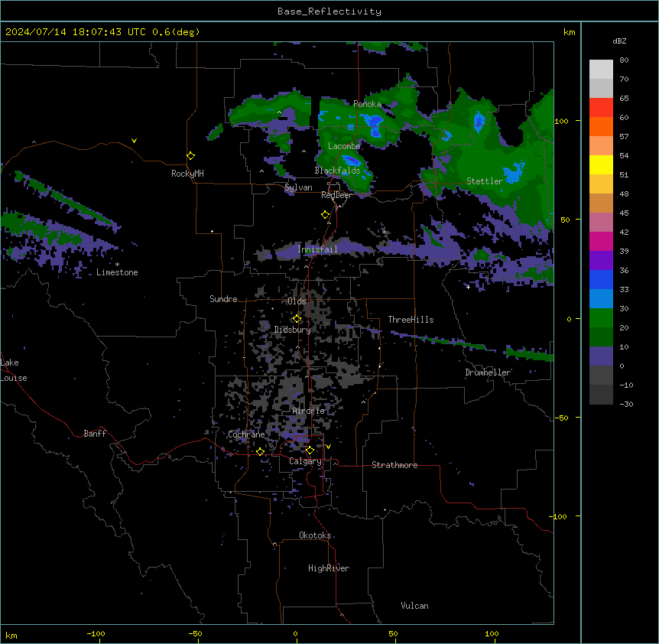
Task: Click the yellow V marker right of Calgary diamond
Action: pyautogui.click(x=328, y=447)
